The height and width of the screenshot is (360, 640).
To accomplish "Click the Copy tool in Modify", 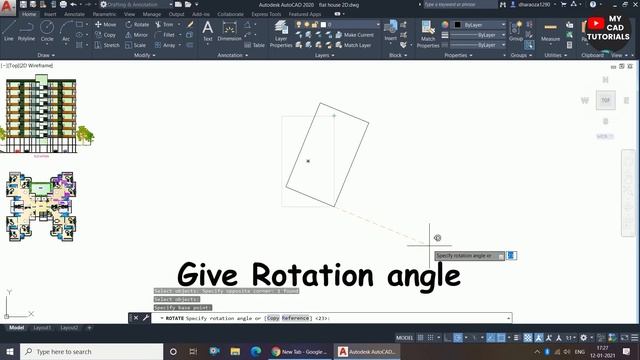I will 105,35.
